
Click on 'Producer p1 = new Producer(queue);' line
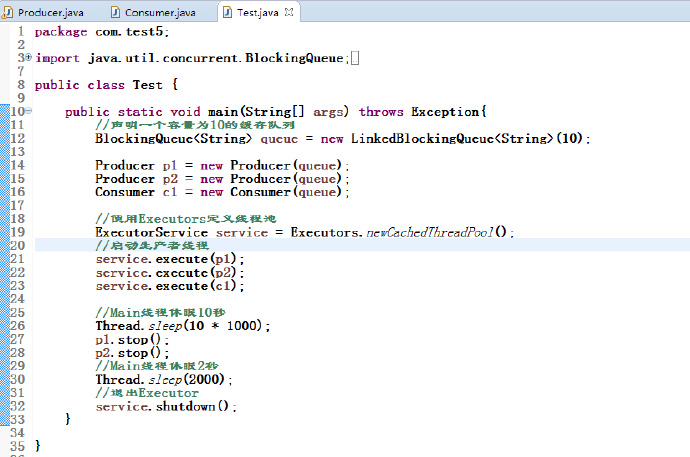(x=222, y=165)
